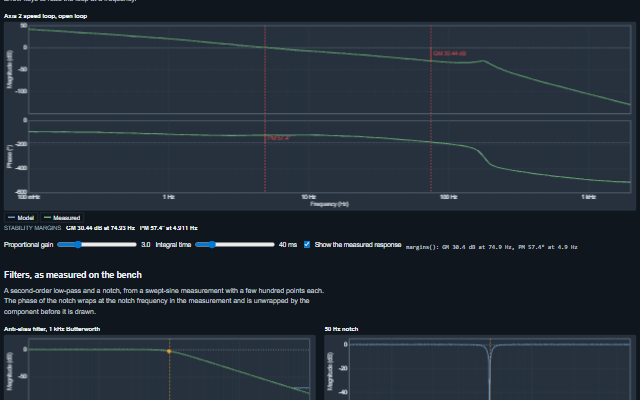Click the STABILITY MARGINS label
640x400 pixels.
pyautogui.click(x=33, y=228)
